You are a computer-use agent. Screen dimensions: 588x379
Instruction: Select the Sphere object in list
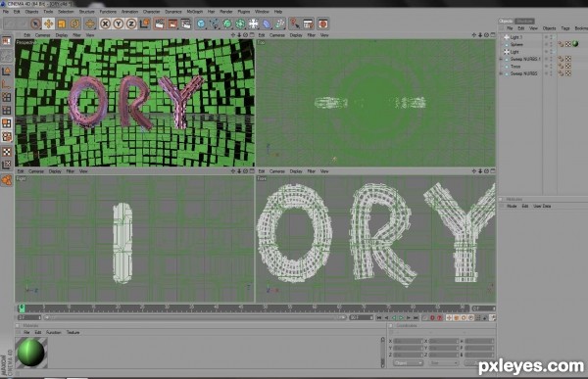tap(516, 44)
